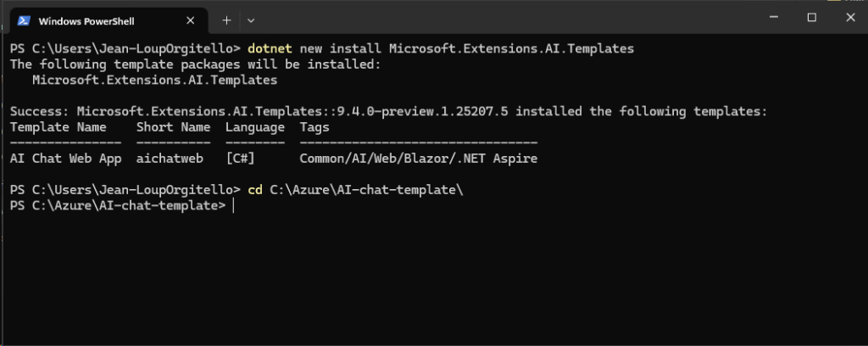Screen dimensions: 868x346
Task: Click the Tags column header text
Action: coord(314,127)
